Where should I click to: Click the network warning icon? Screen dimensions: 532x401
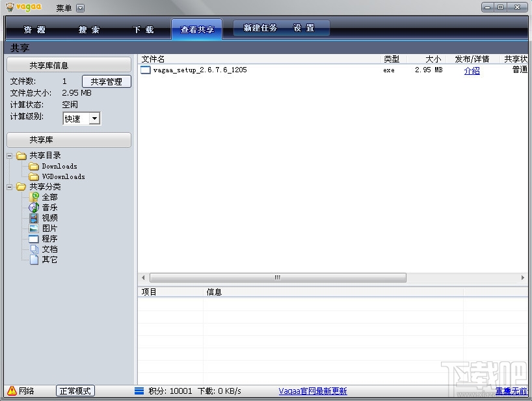coord(12,391)
